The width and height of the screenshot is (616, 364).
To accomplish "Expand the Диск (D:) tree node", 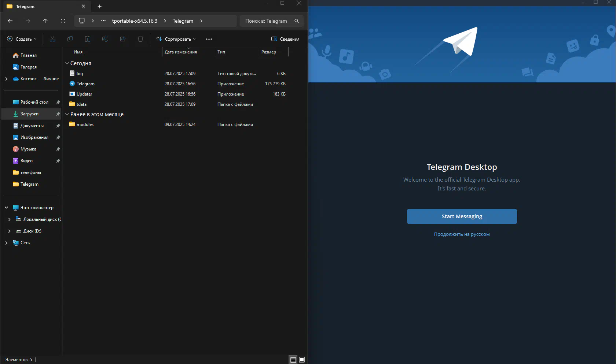I will pos(9,231).
